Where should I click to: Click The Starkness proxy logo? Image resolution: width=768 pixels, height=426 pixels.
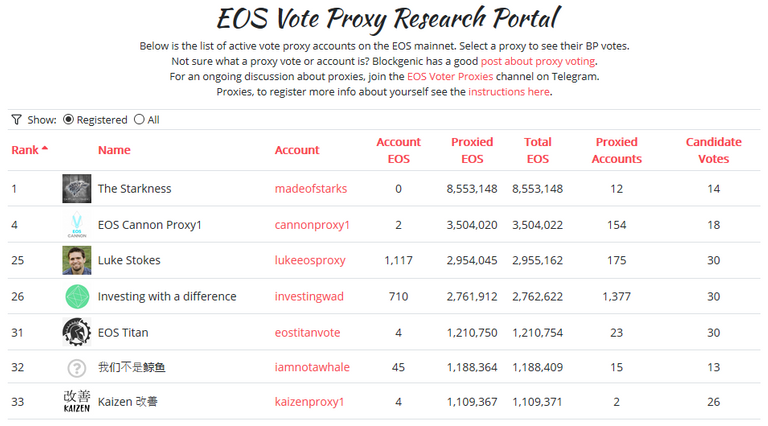77,189
